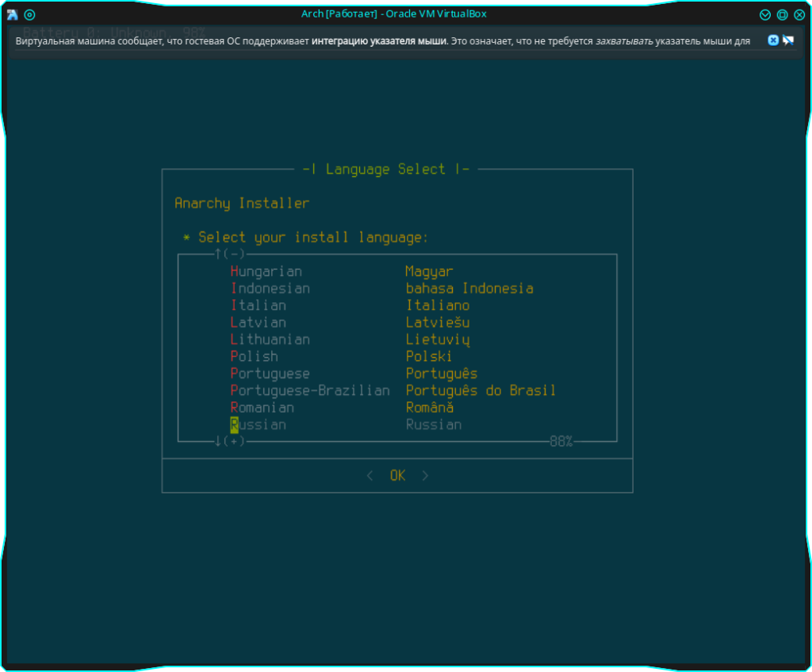
Task: Select Romanian install language
Action: click(x=262, y=408)
